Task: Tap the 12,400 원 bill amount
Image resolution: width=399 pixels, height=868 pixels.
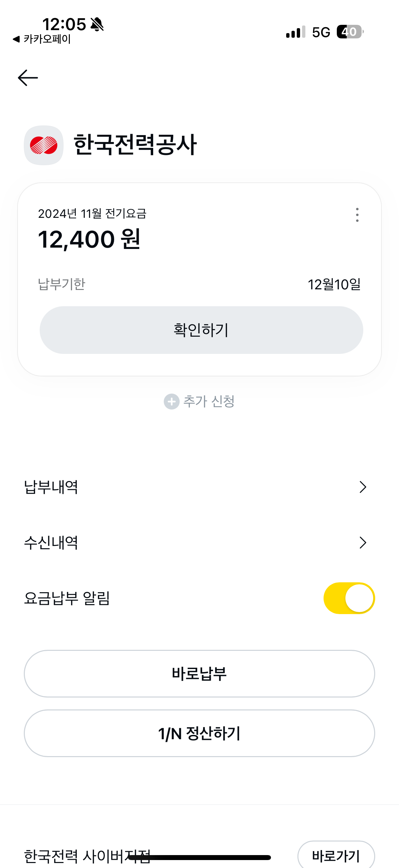Action: [89, 239]
